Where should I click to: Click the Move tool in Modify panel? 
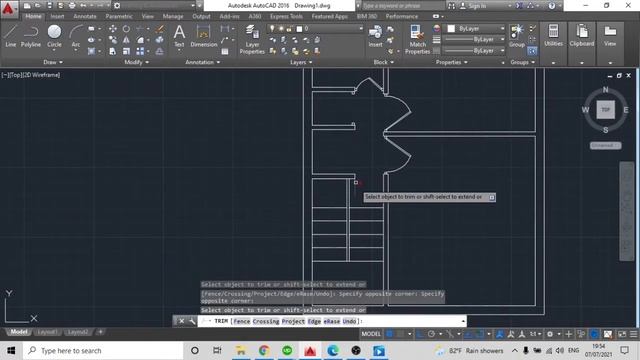pyautogui.click(x=113, y=29)
